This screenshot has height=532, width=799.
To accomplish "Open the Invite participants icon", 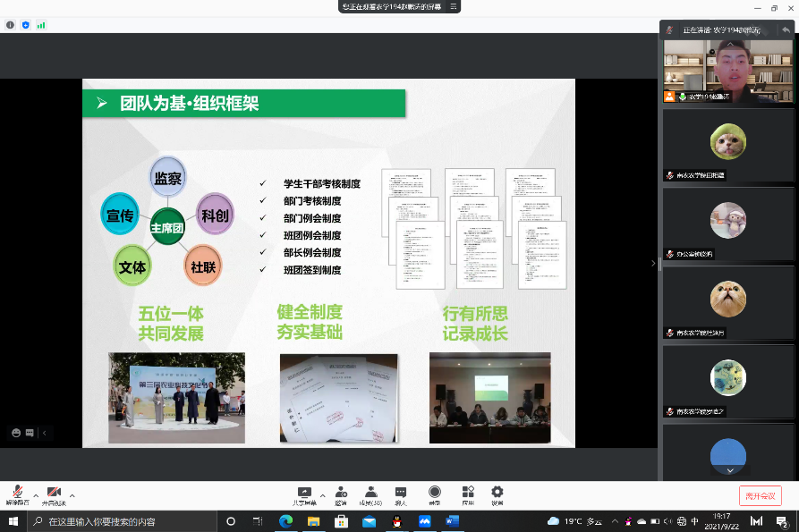I will [x=341, y=493].
